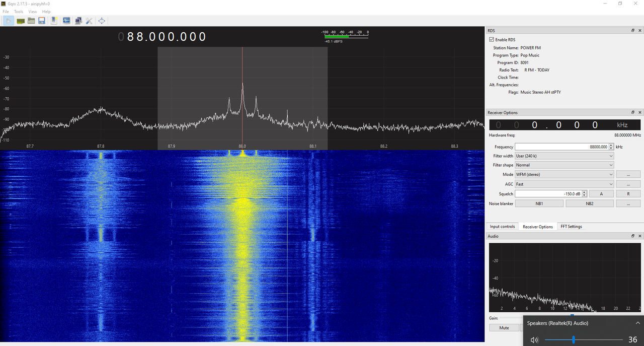Increase Squelch with the stepper arrow
Image resolution: width=644 pixels, height=346 pixels.
(x=584, y=192)
